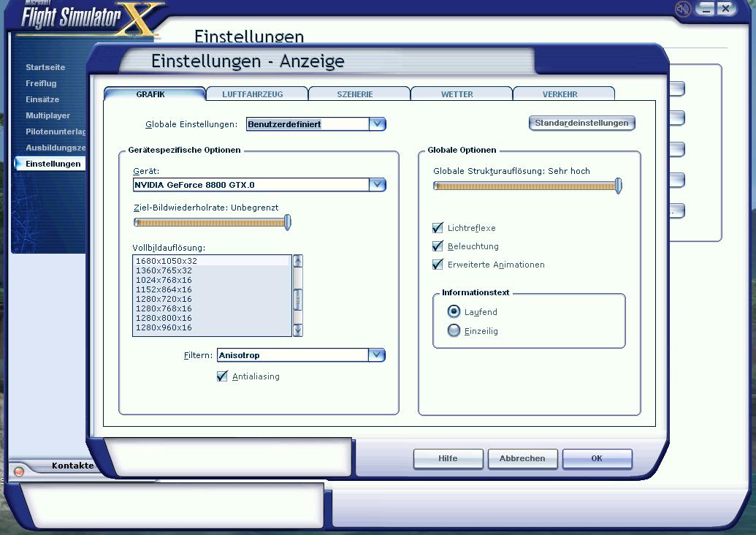Select resolution 1280x960x16
The height and width of the screenshot is (535, 756).
click(x=212, y=327)
